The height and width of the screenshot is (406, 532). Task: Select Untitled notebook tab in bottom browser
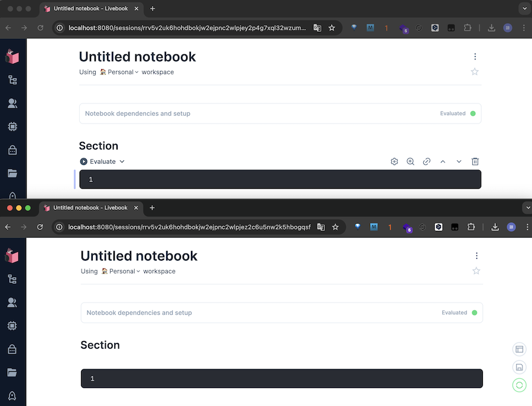tap(90, 207)
